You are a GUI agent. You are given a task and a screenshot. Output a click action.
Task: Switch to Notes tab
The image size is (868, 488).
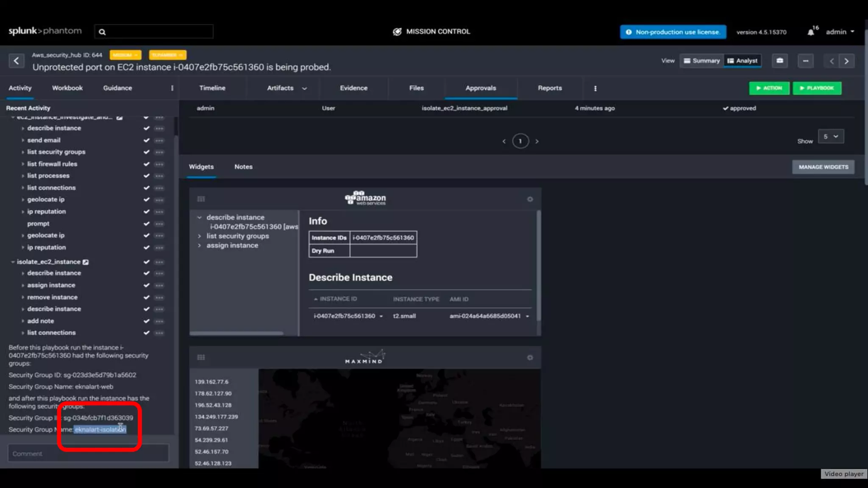(243, 167)
